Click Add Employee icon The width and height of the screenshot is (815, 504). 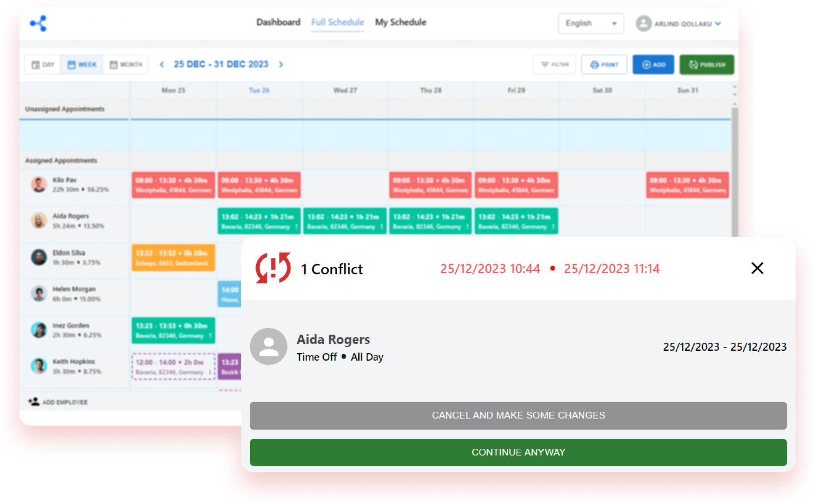click(34, 402)
